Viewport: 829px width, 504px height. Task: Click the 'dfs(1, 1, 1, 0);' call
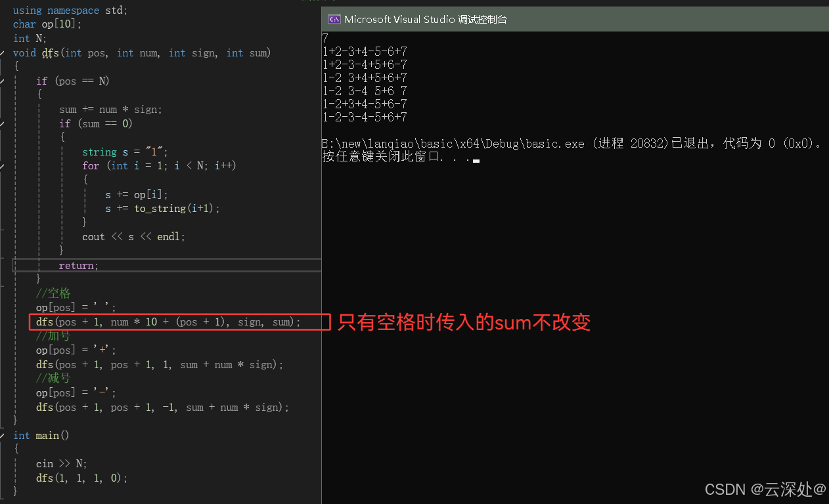tap(81, 478)
